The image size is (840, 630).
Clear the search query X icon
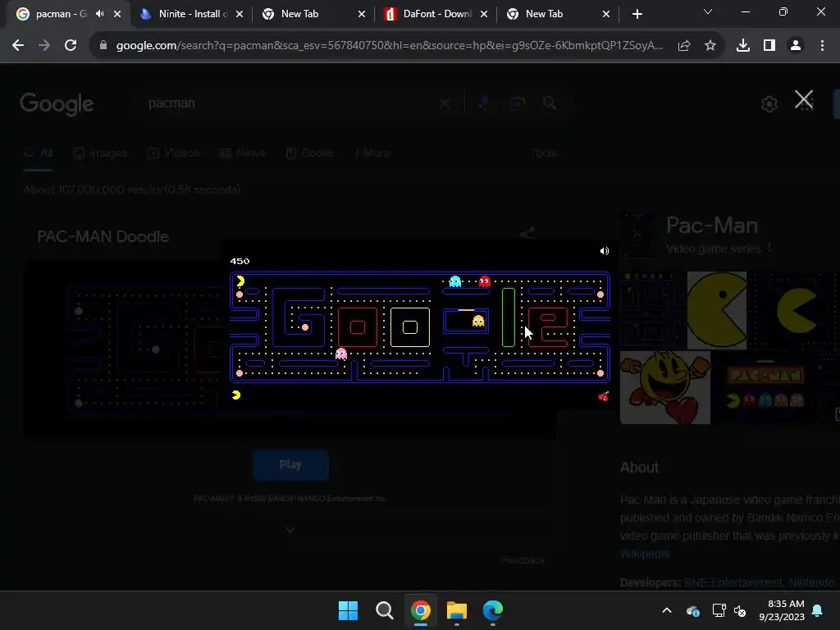pos(445,103)
